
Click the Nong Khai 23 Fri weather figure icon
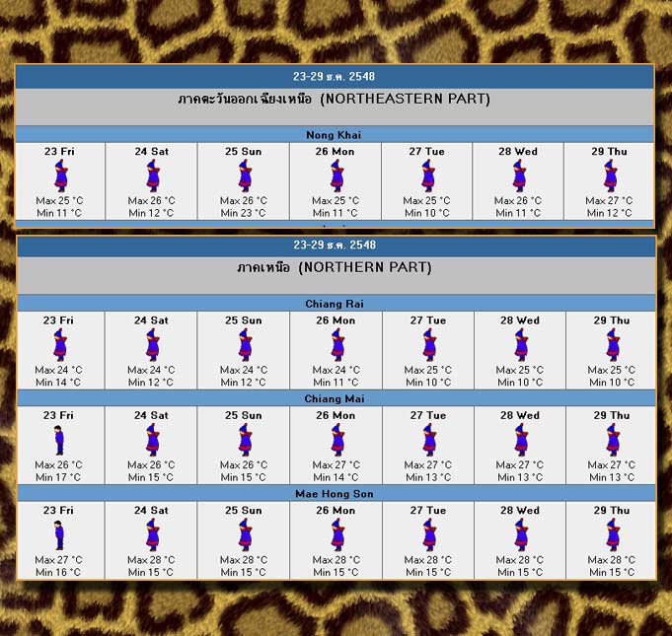click(59, 176)
